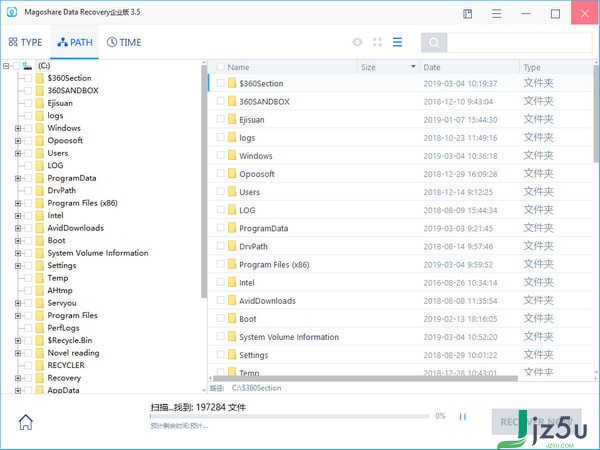Image resolution: width=600 pixels, height=450 pixels.
Task: Check the Temp folder checkbox in tree
Action: 28,278
